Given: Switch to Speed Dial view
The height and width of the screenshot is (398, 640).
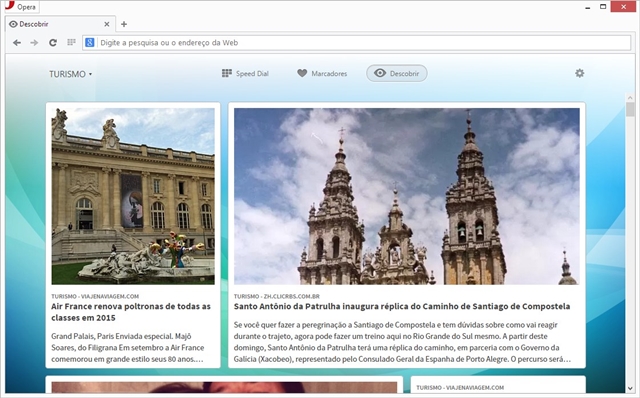Looking at the screenshot, I should tap(245, 73).
